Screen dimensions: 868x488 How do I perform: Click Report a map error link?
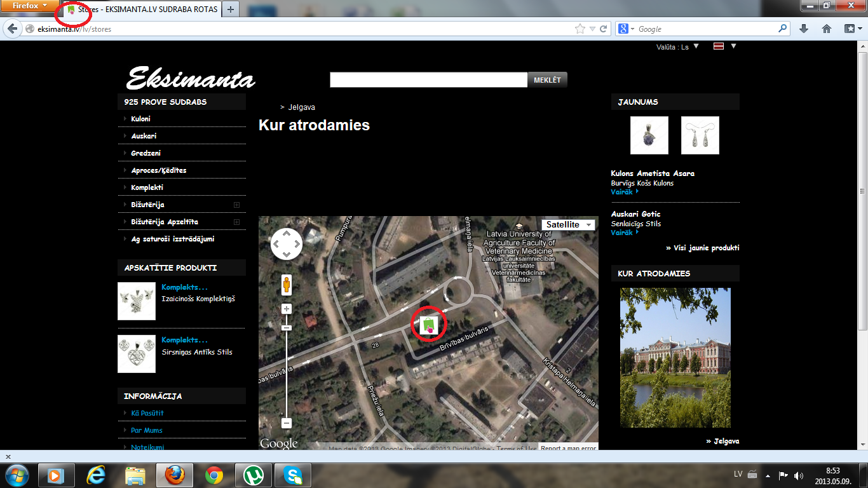(x=569, y=448)
